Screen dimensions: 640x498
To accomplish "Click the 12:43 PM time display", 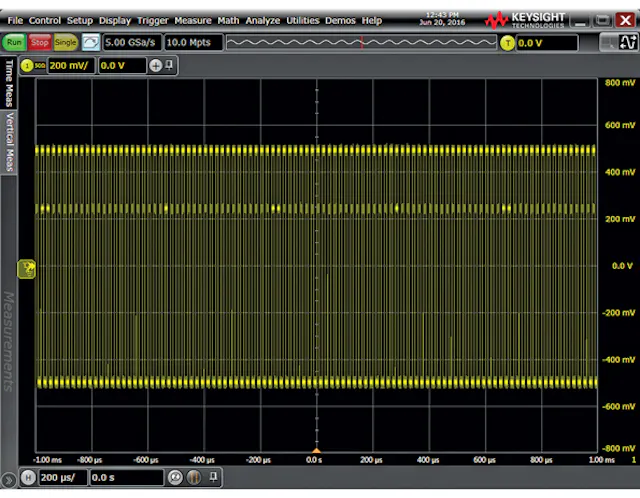I will [x=442, y=15].
